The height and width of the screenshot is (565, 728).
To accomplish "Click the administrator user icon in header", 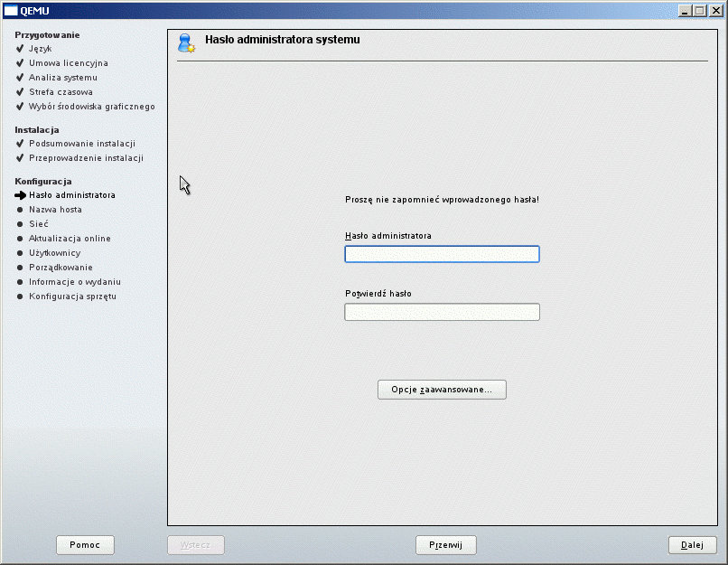I will click(187, 42).
